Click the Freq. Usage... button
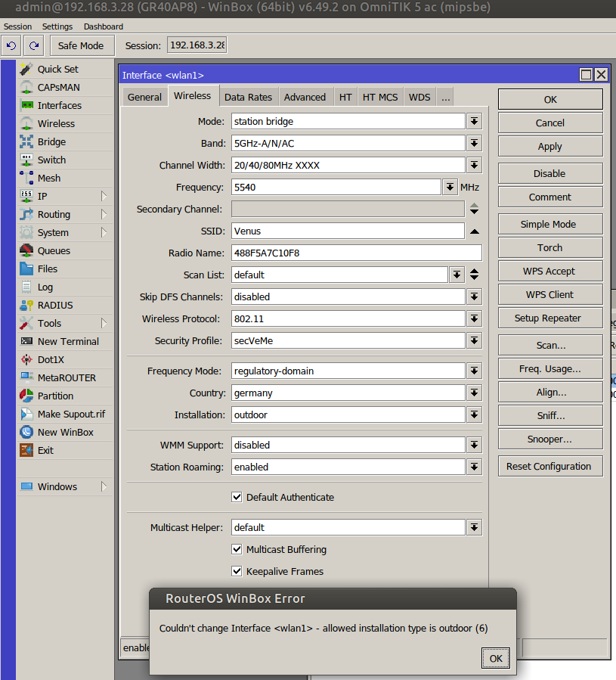 point(550,368)
